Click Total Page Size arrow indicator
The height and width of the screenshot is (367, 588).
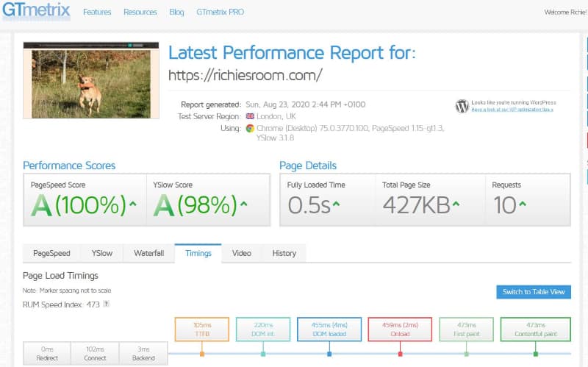click(456, 204)
